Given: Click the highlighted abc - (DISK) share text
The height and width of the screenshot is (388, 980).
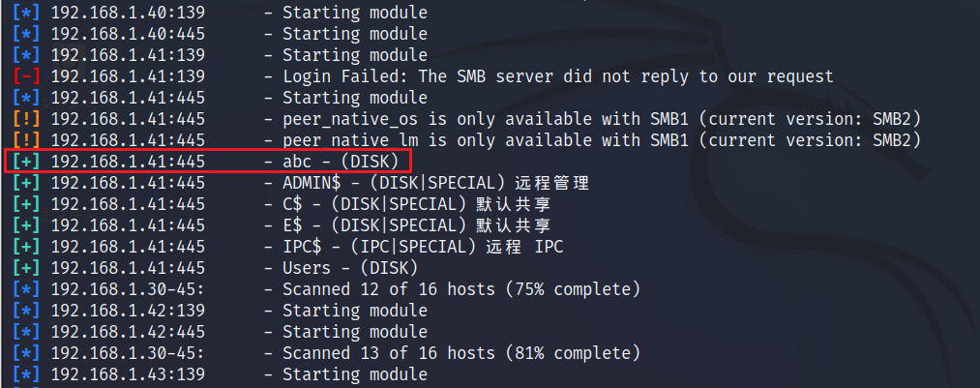Looking at the screenshot, I should [x=341, y=162].
